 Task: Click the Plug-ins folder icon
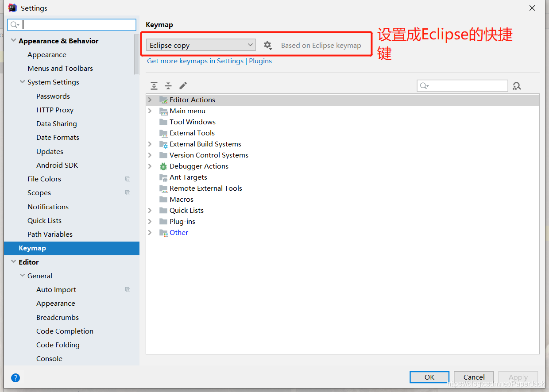click(163, 222)
